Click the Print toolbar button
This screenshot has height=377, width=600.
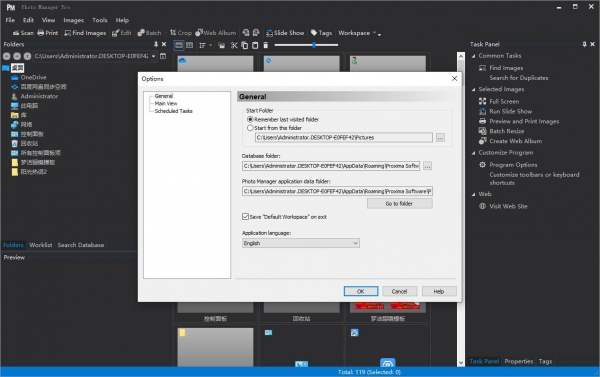48,33
